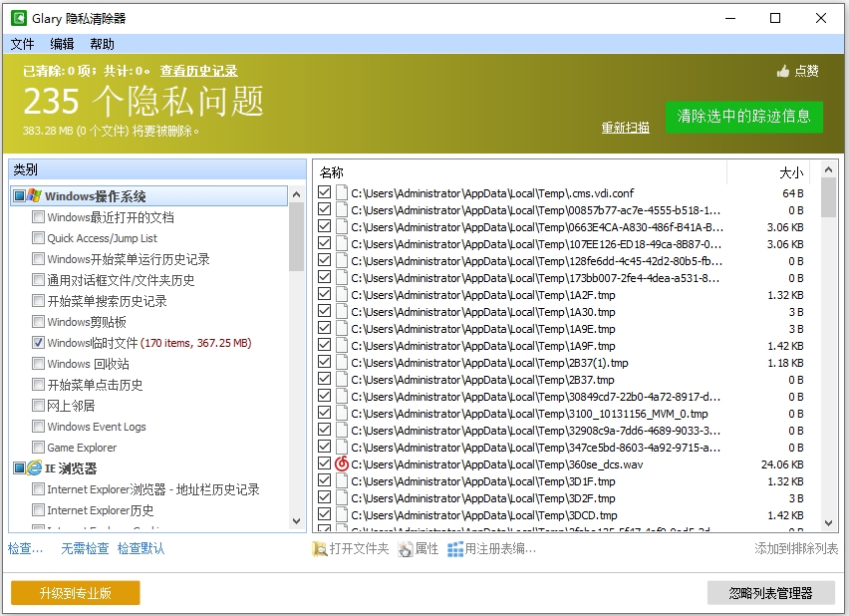
Task: Toggle Windows操作系统 group checkbox
Action: click(20, 195)
